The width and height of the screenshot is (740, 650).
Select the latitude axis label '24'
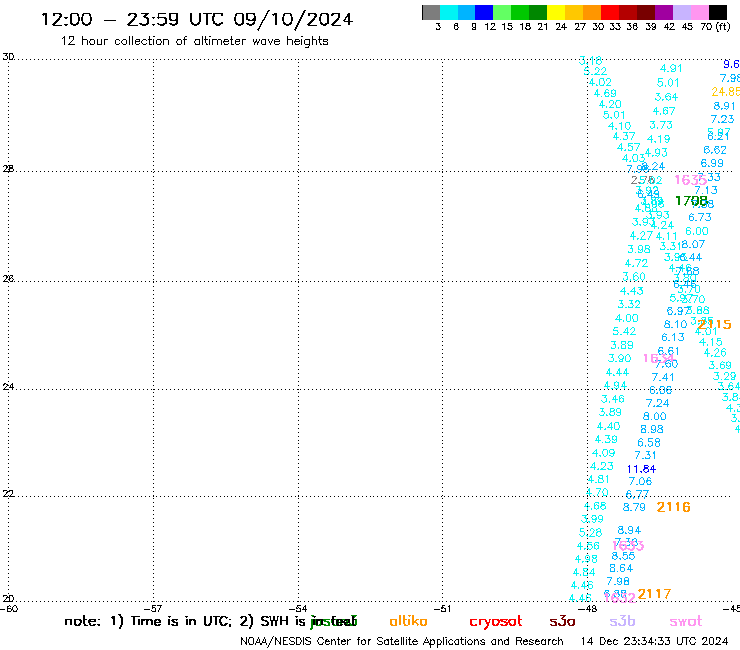pos(8,387)
